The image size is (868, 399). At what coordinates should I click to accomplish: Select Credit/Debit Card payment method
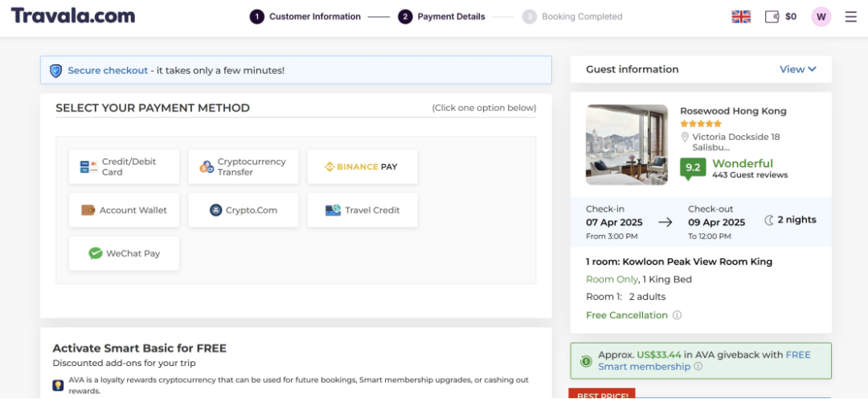pyautogui.click(x=124, y=167)
